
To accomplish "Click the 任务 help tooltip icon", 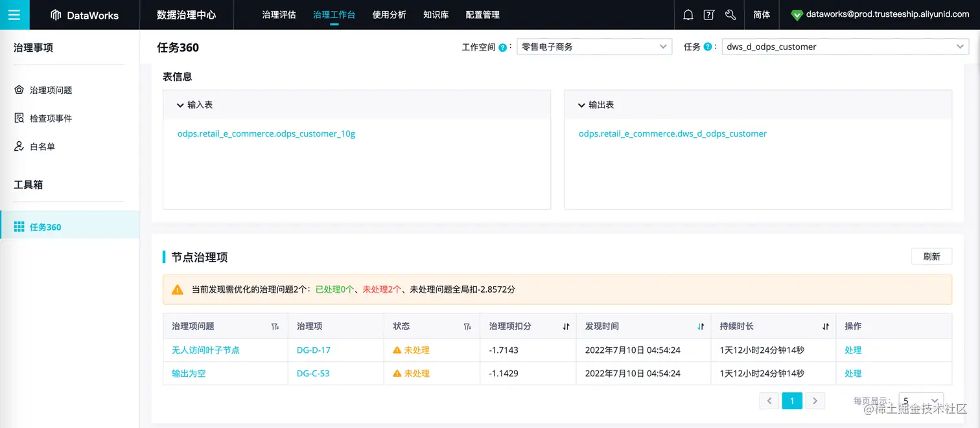I will click(708, 47).
